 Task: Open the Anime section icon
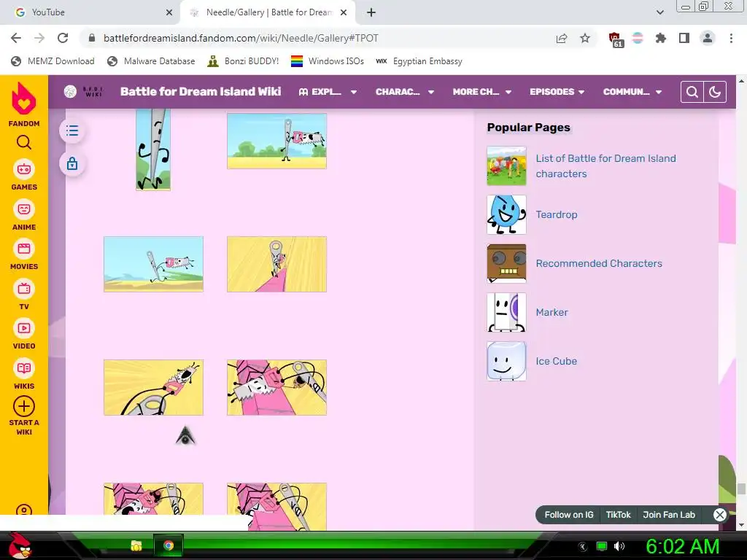coord(24,209)
